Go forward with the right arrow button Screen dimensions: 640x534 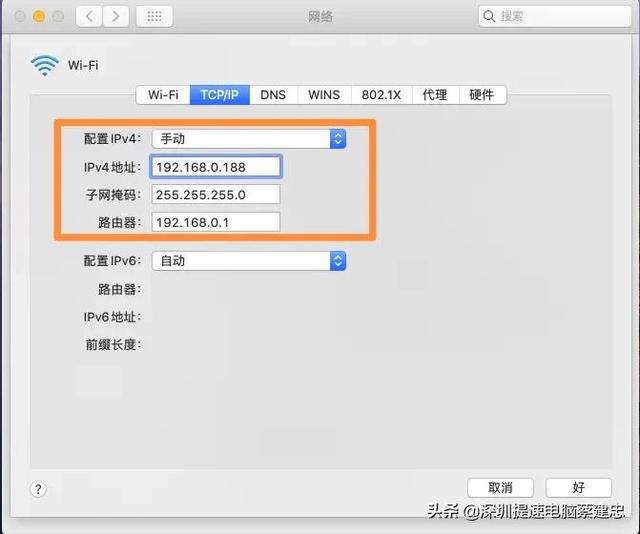tap(116, 16)
